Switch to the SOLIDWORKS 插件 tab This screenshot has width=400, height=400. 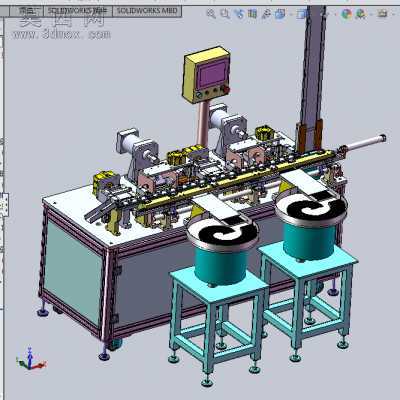click(77, 11)
